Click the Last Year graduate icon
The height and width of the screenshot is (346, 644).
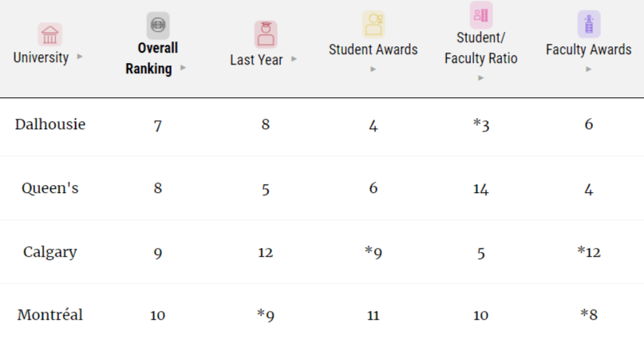pos(266,34)
